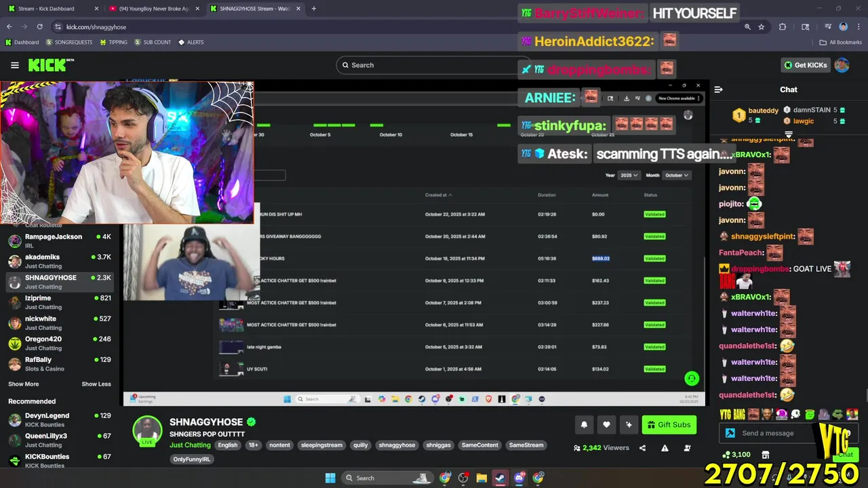This screenshot has width=868, height=488.
Task: Click the share stream icon
Action: (642, 448)
